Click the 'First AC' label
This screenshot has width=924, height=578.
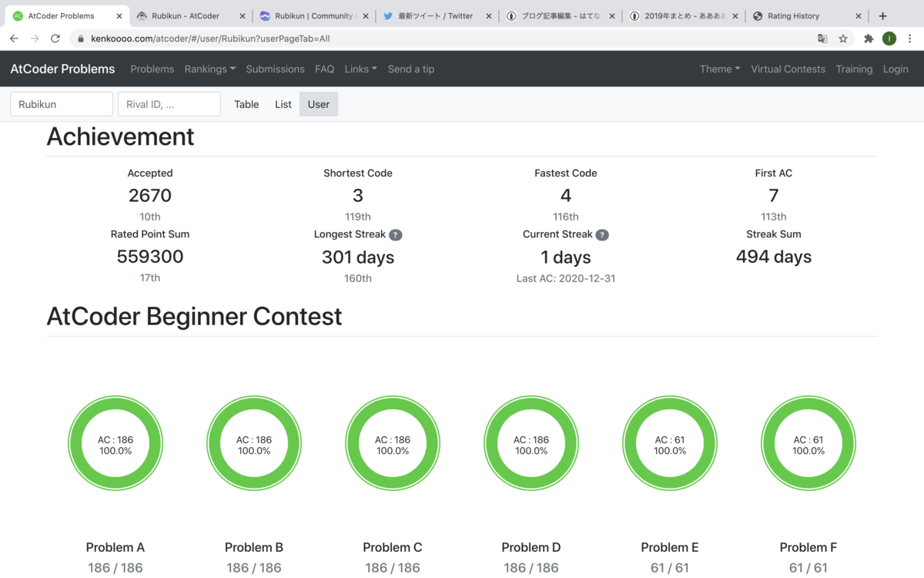click(774, 173)
